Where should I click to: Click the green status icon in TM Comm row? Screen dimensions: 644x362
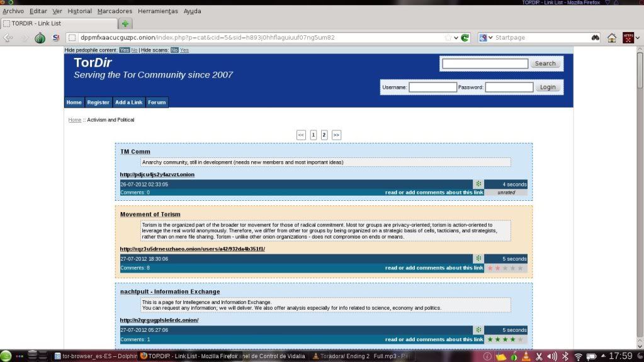click(x=478, y=184)
